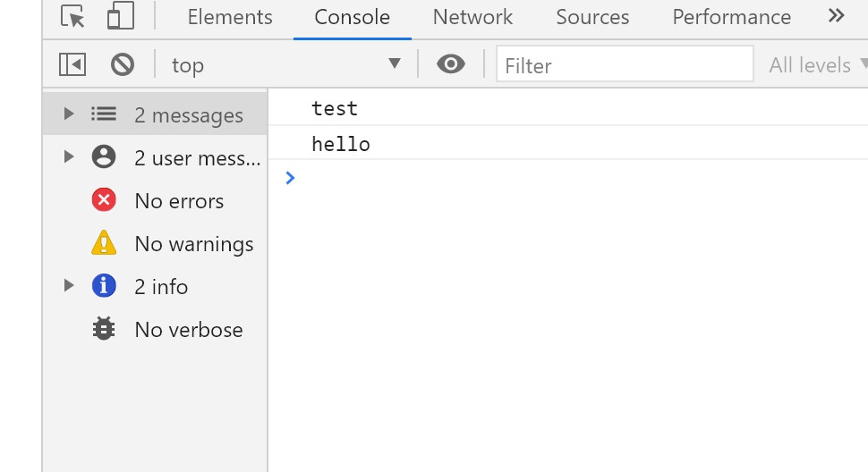Expand the 2 info group
868x472 pixels.
[x=69, y=286]
